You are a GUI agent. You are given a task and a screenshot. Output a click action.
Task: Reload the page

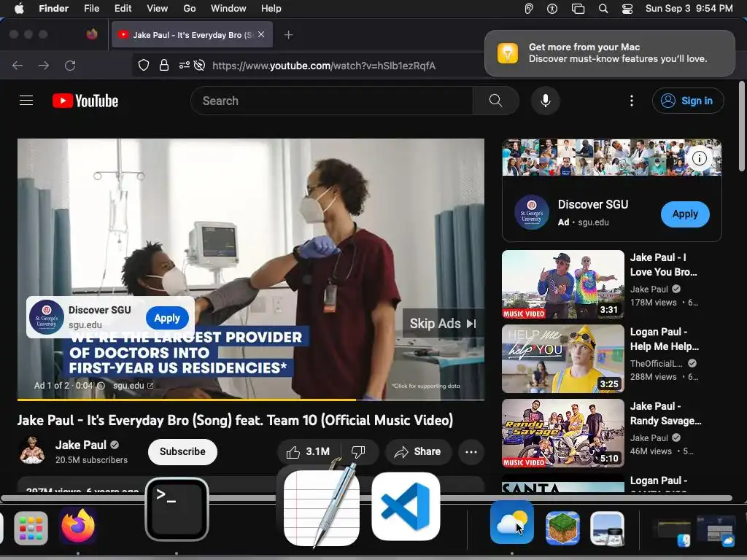click(x=70, y=65)
